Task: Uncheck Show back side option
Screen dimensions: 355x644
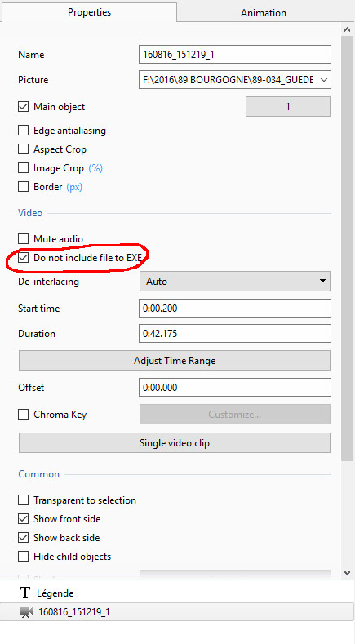Action: coord(24,538)
